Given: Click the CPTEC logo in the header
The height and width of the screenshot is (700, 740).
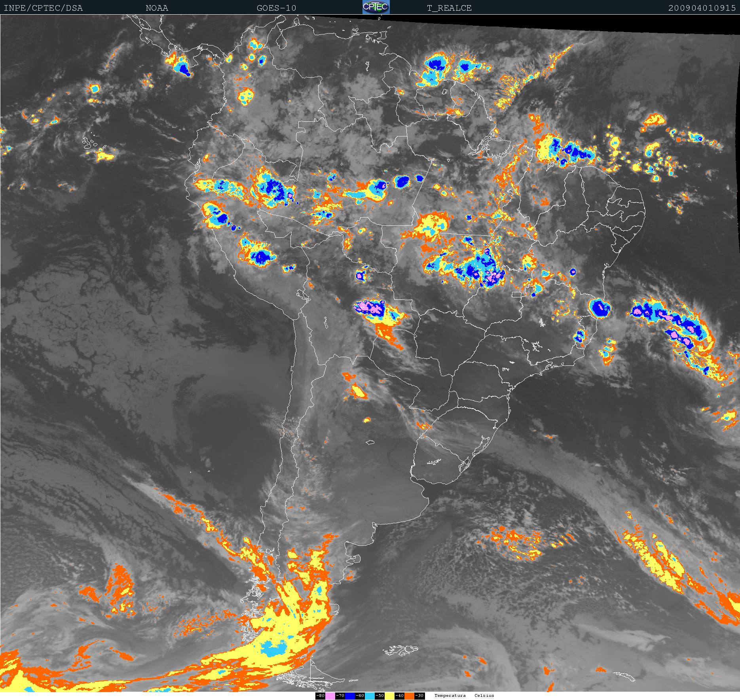Looking at the screenshot, I should point(376,7).
